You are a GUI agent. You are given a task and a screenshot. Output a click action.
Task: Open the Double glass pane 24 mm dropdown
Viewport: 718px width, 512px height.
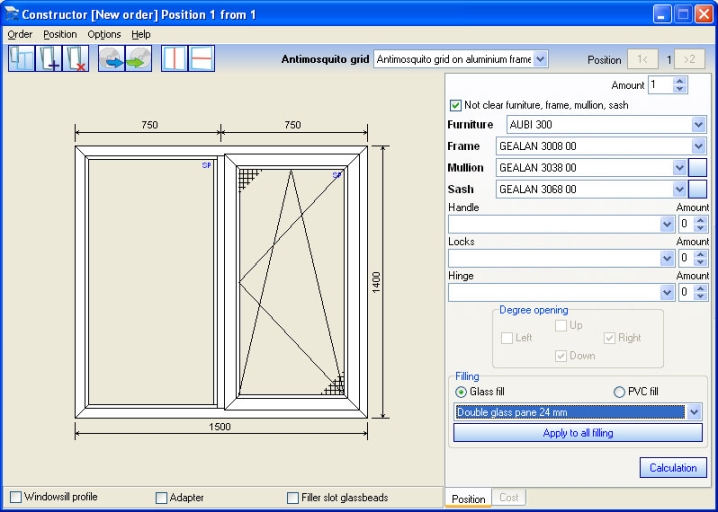[695, 412]
